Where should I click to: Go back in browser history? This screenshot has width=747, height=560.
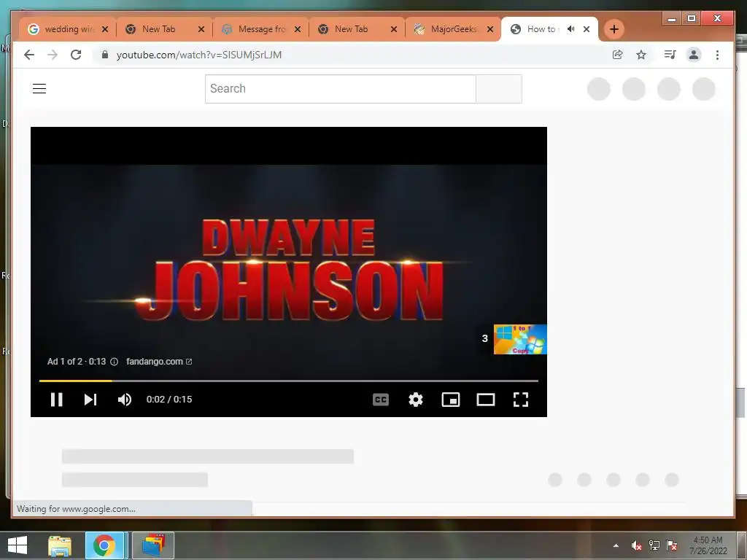29,55
